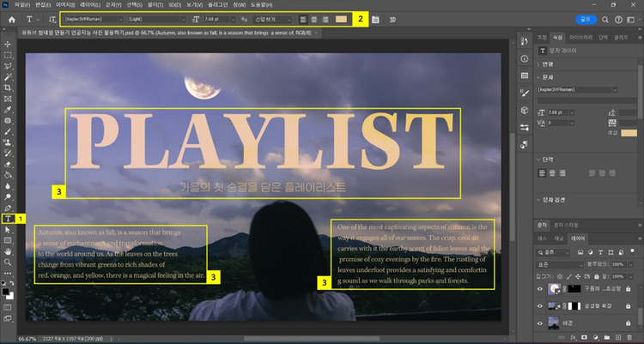
Task: Click the Home icon in options bar
Action: click(12, 19)
